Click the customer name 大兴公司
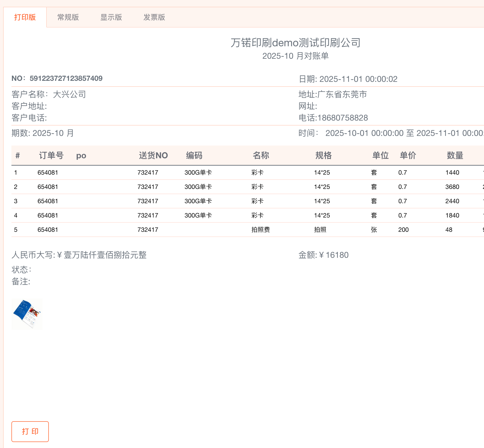Viewport: 484px width, 448px height. 69,95
